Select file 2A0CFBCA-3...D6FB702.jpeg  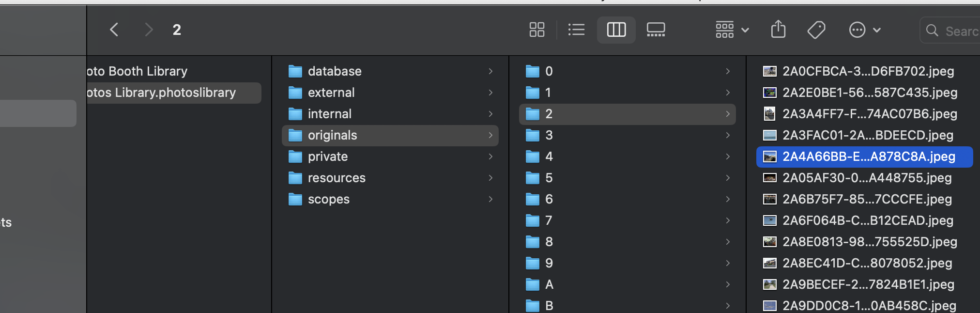[868, 71]
